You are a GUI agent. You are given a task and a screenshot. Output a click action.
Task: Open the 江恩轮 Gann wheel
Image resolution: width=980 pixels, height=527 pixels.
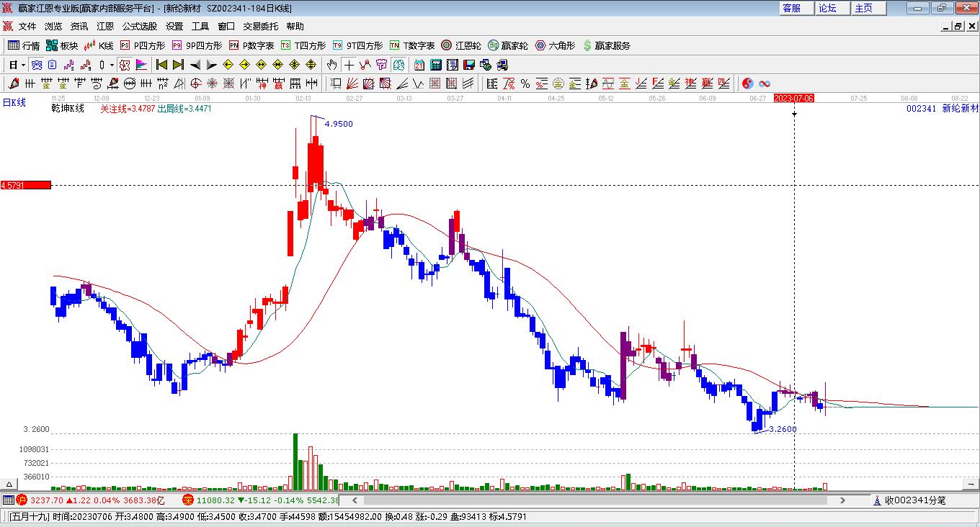pyautogui.click(x=461, y=45)
